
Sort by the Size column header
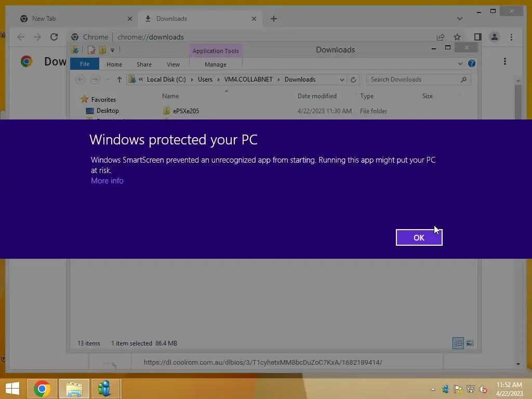428,96
